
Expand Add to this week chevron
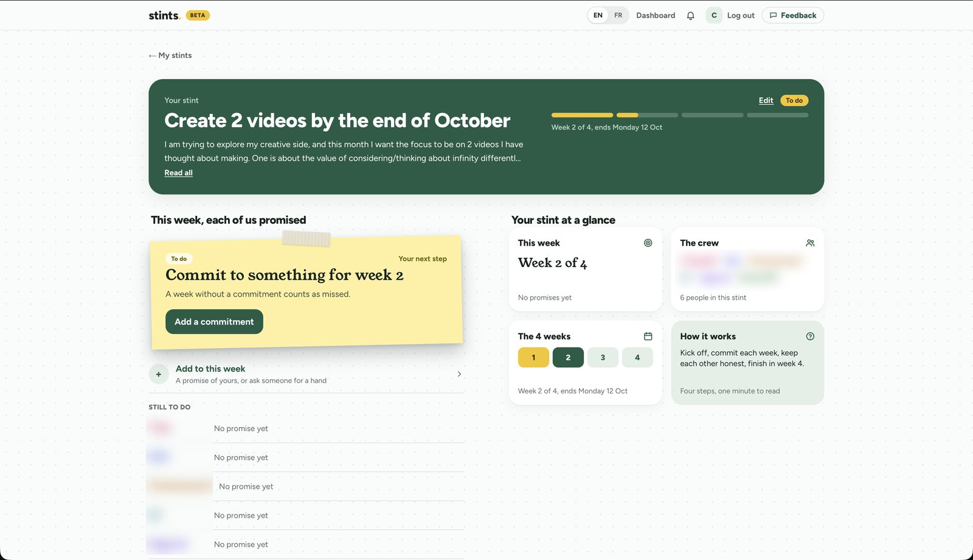[459, 374]
